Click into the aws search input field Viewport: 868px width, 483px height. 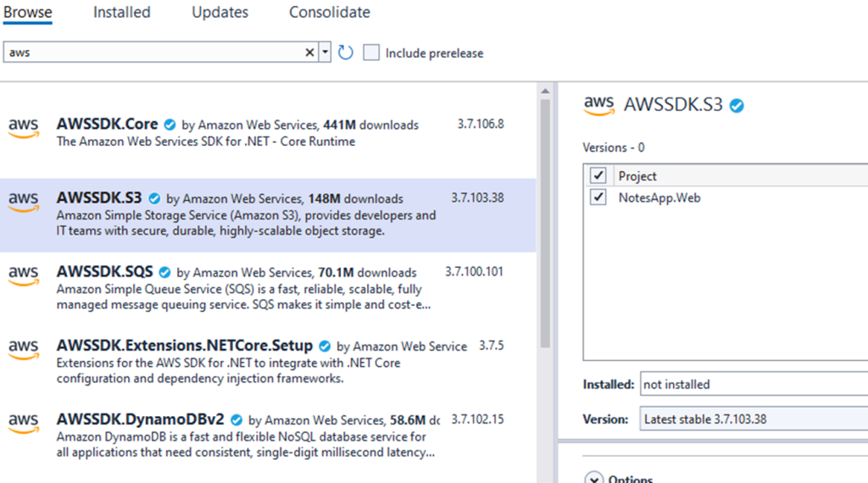[153, 53]
